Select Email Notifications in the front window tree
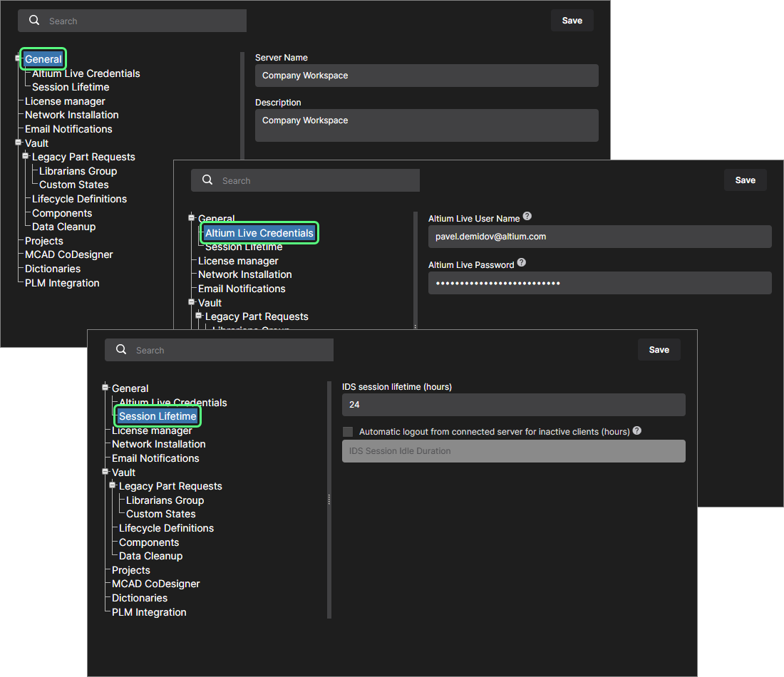The width and height of the screenshot is (784, 677). pyautogui.click(x=155, y=458)
